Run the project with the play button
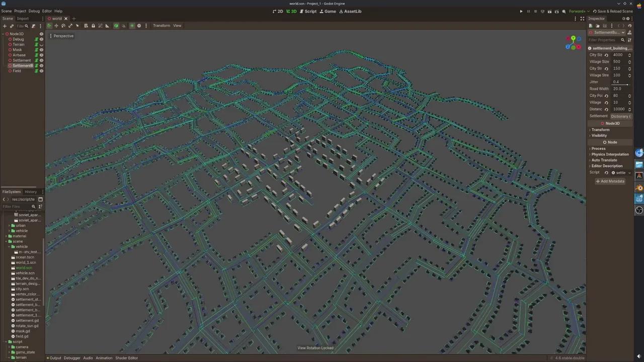This screenshot has width=644, height=362. 521,11
